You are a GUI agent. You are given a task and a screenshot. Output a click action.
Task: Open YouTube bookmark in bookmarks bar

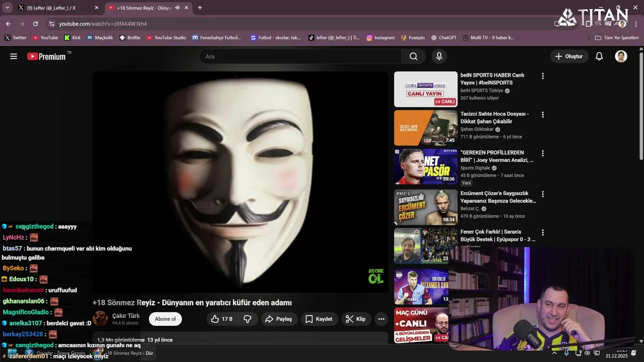point(45,38)
